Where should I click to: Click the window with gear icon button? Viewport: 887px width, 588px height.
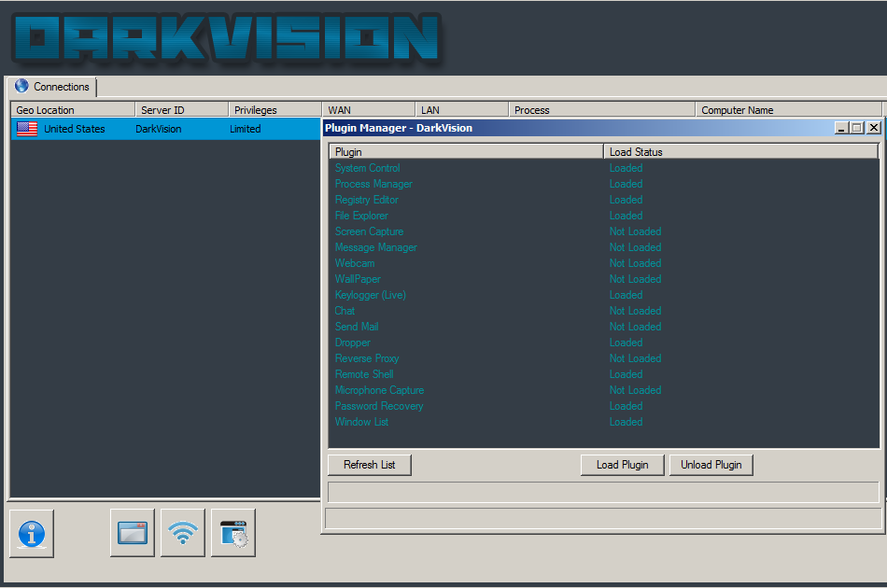233,533
